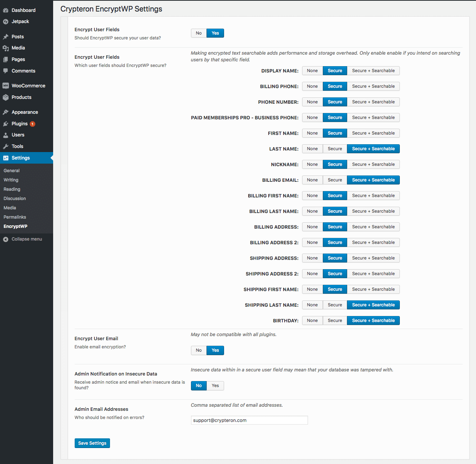Click the Plugins update count badge
Viewport: 476px width, 464px height.
[x=33, y=124]
